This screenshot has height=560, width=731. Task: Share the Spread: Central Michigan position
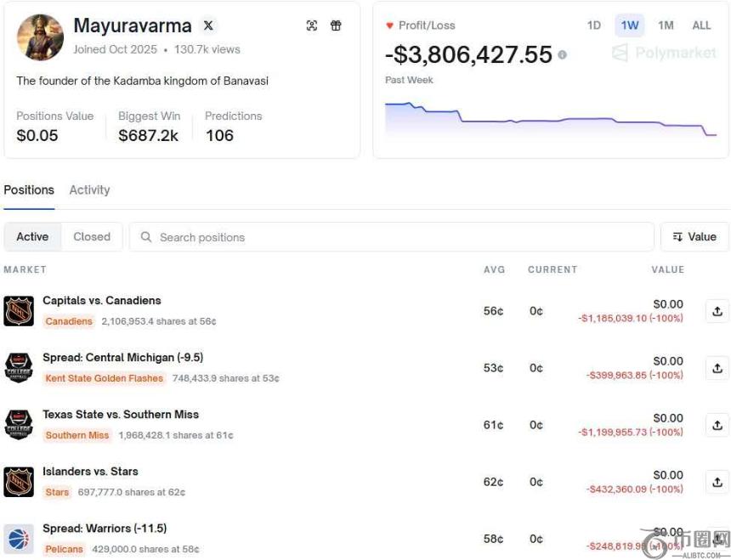(717, 368)
